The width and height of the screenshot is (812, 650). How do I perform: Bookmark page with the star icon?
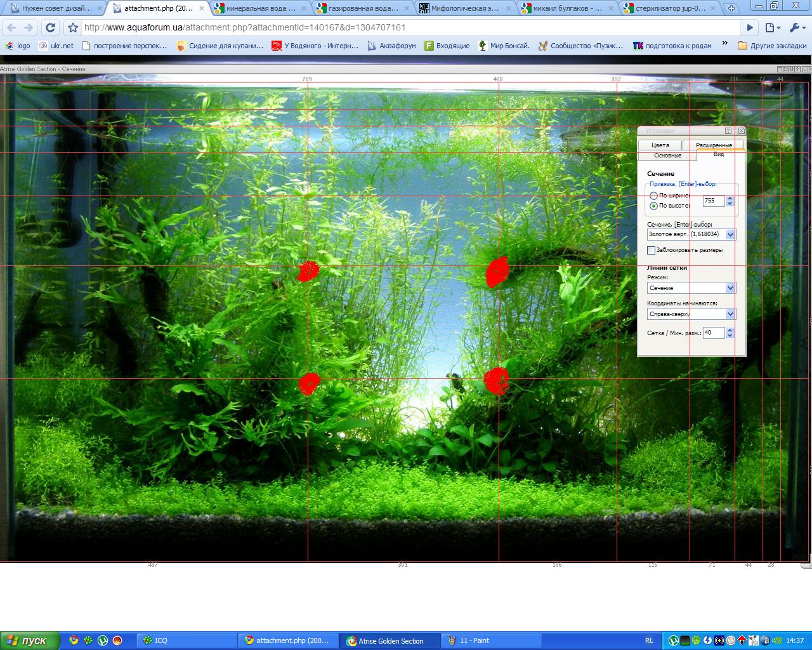point(73,28)
